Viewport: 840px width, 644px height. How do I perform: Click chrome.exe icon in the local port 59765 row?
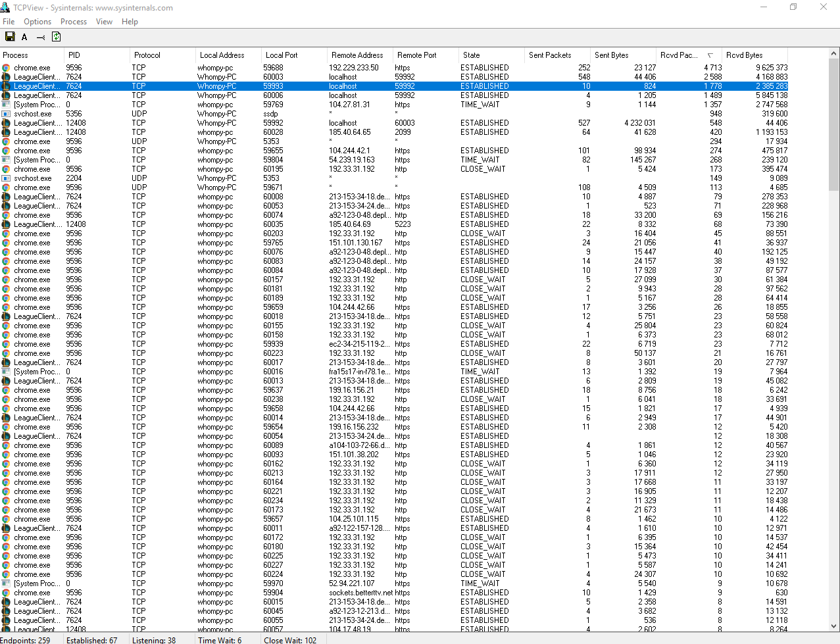coord(6,243)
